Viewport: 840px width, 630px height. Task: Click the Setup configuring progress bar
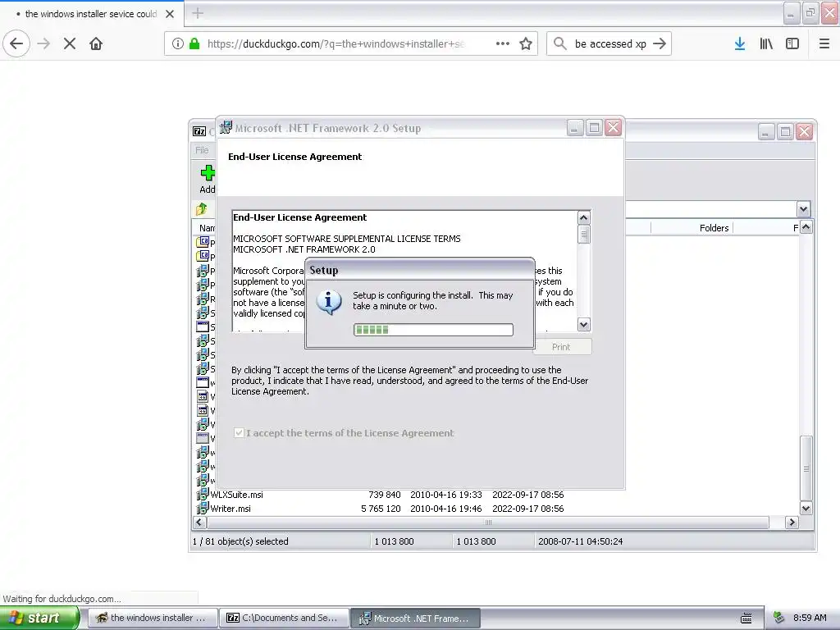pos(433,330)
